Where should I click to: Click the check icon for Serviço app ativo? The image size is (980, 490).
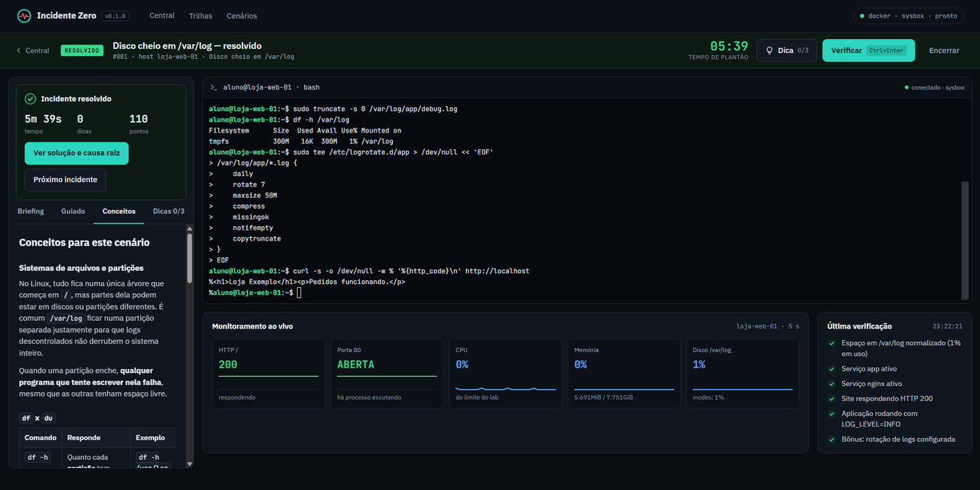pyautogui.click(x=832, y=369)
